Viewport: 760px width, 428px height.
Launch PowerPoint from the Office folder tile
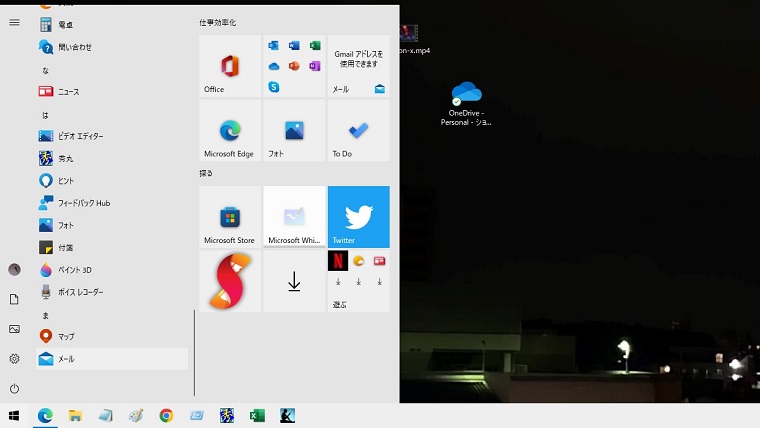pyautogui.click(x=294, y=66)
